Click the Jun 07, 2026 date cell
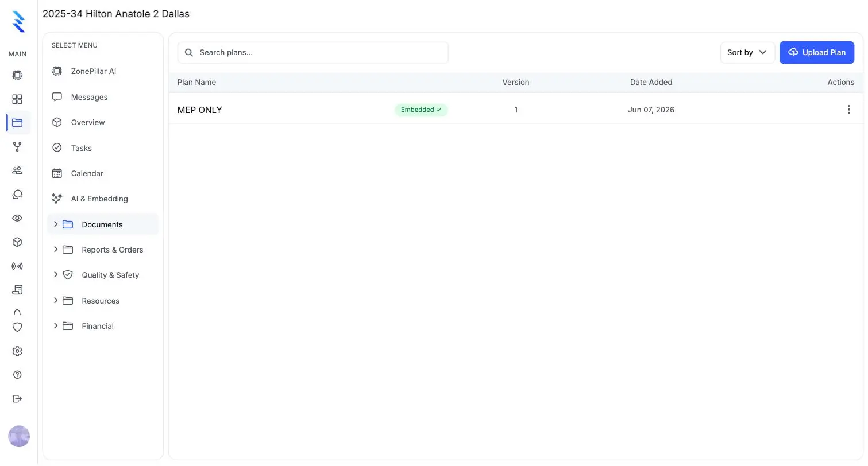Screen dimensions: 868x466 click(x=651, y=110)
